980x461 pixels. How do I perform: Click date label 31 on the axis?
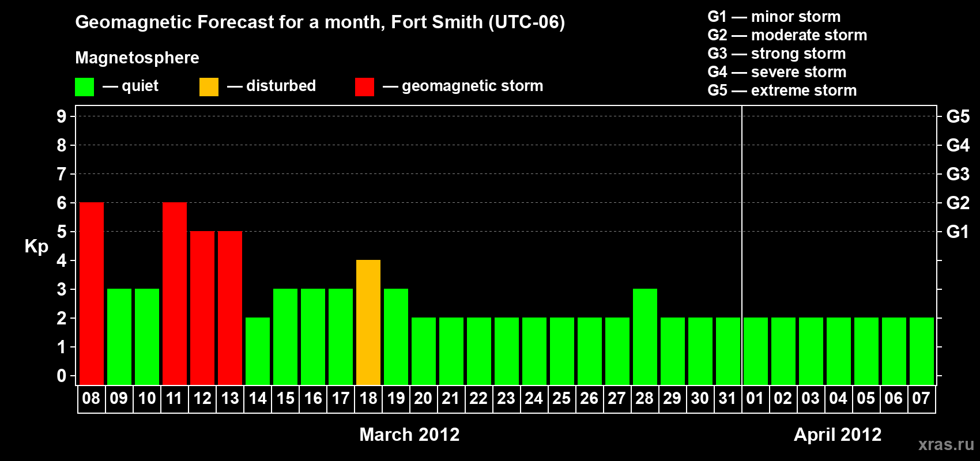pyautogui.click(x=728, y=399)
